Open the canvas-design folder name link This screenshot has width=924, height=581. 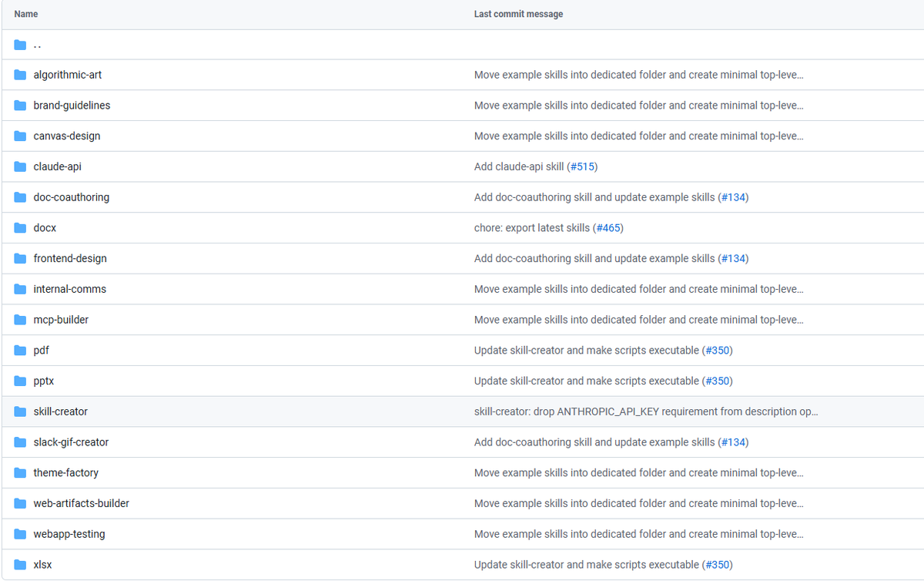pos(67,136)
